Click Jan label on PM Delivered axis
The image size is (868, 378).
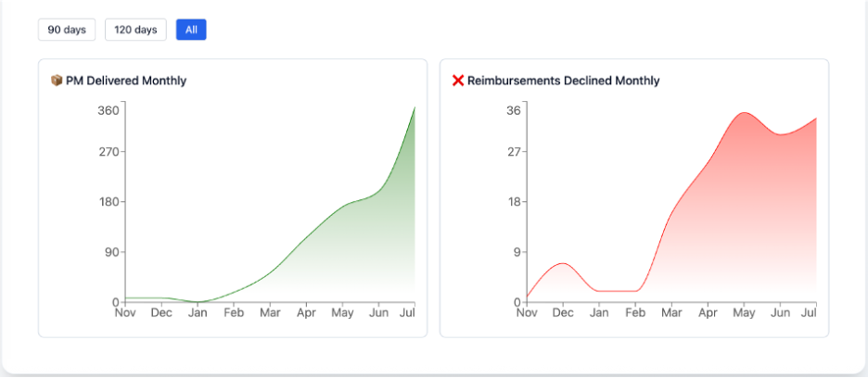[x=198, y=313]
